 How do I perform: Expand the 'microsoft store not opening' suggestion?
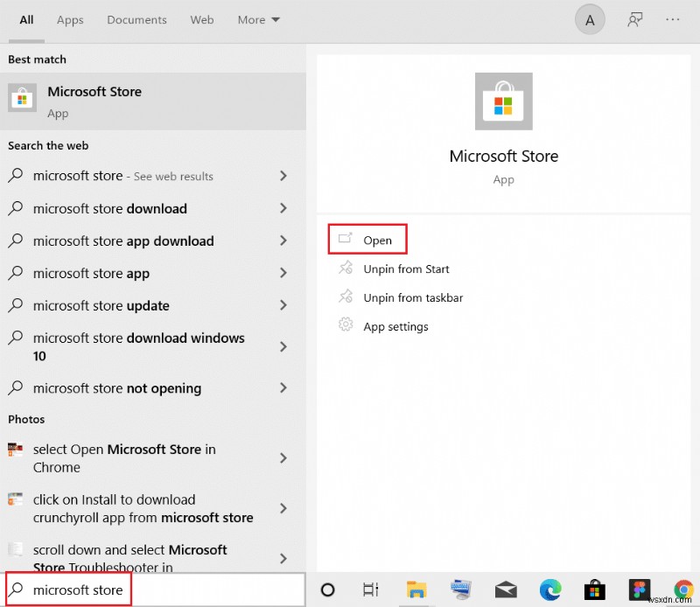pyautogui.click(x=283, y=388)
